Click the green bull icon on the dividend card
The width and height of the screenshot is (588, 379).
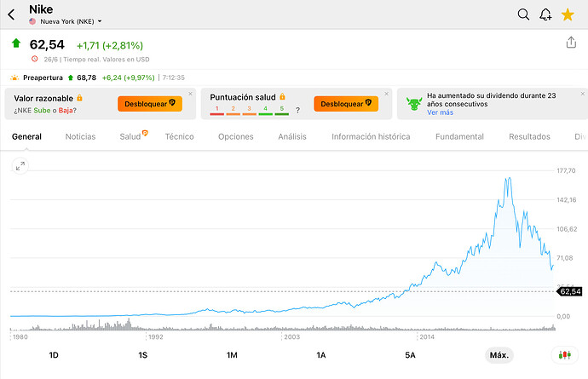click(414, 104)
